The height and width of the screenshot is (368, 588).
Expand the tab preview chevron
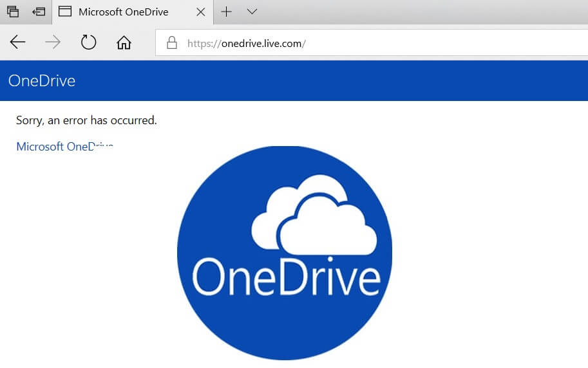click(252, 12)
